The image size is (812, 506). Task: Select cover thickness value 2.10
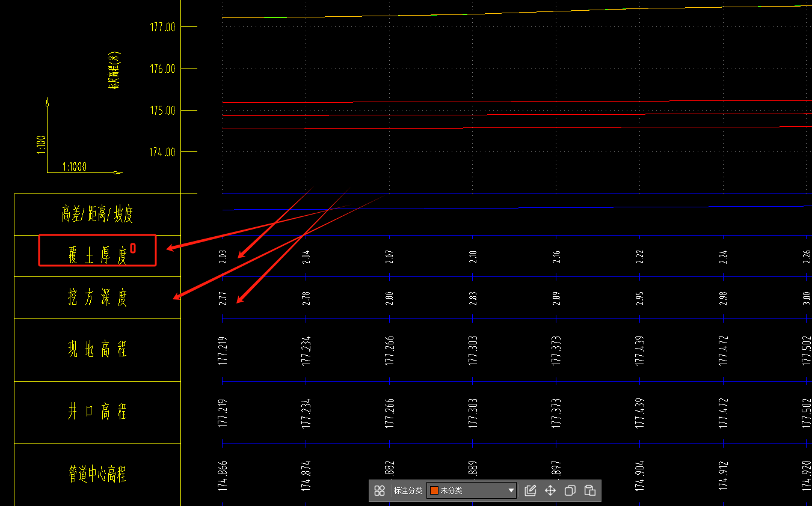(473, 257)
